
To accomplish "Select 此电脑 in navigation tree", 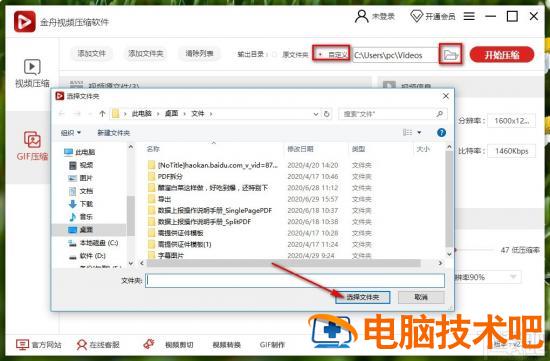I will [80, 152].
